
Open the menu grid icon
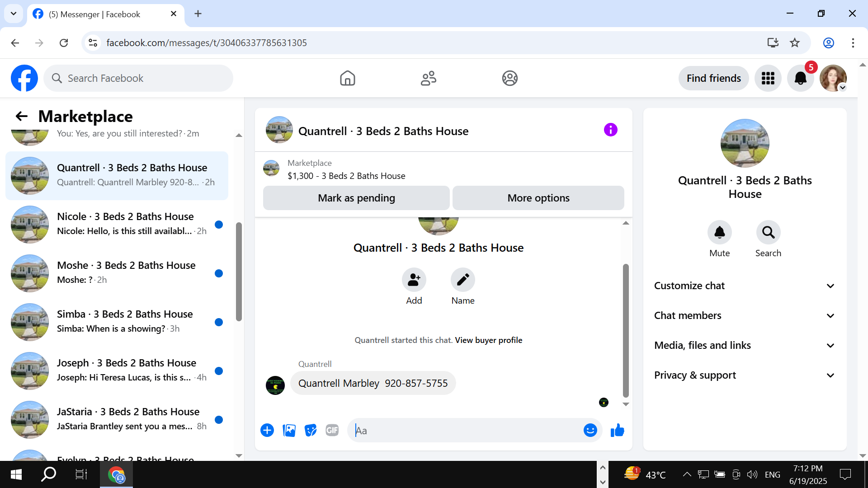768,78
